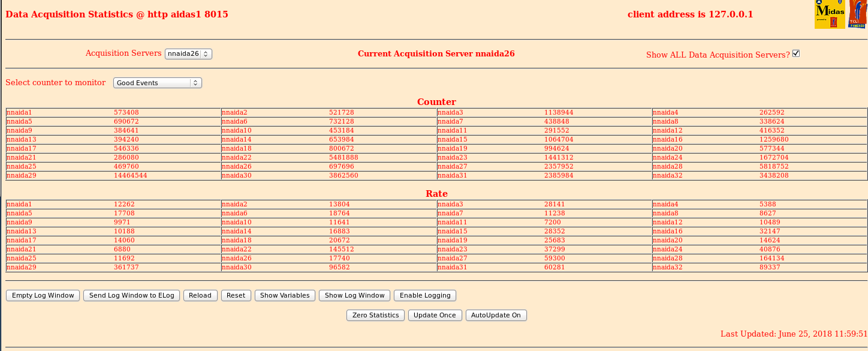This screenshot has width=868, height=351.
Task: Click the TCL logo icon
Action: (858, 14)
